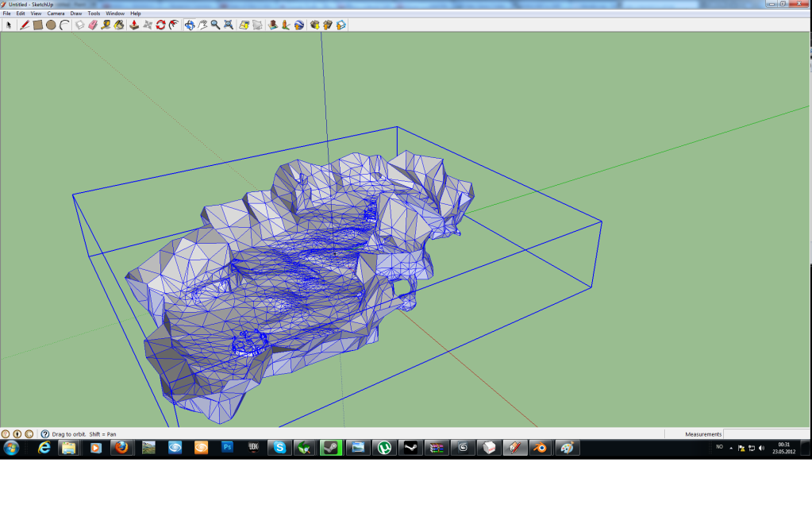Activate the Push/Pull tool
This screenshot has height=516, width=812.
tap(134, 25)
